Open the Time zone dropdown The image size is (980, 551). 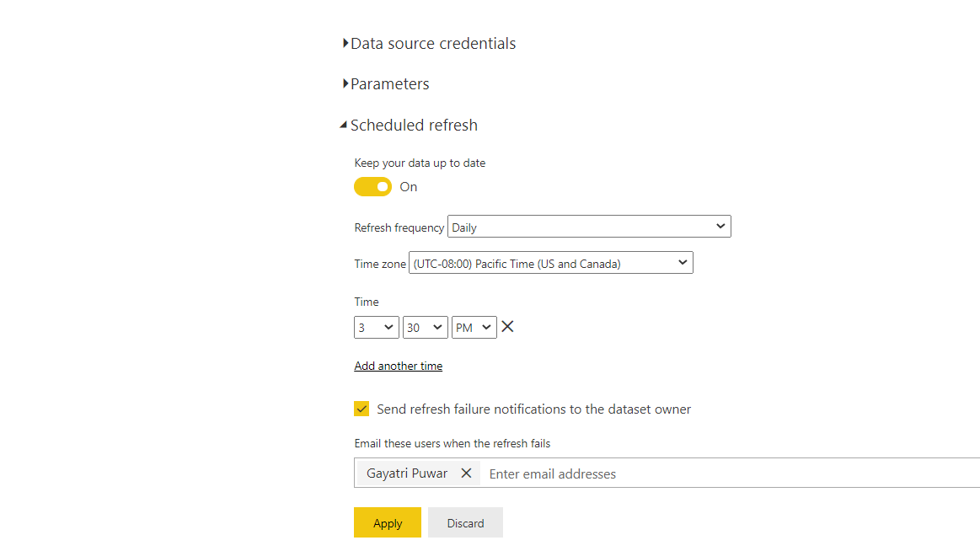coord(550,263)
